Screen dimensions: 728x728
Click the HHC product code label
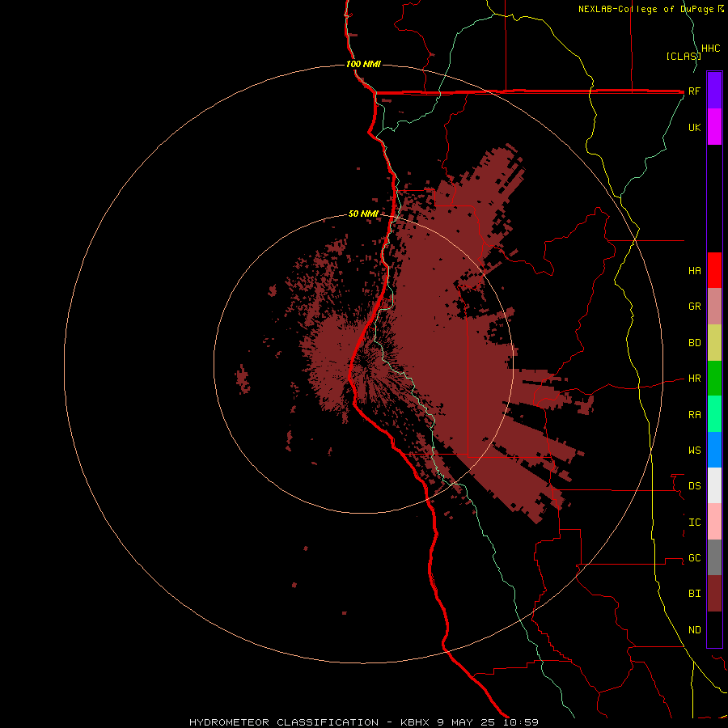pos(710,49)
